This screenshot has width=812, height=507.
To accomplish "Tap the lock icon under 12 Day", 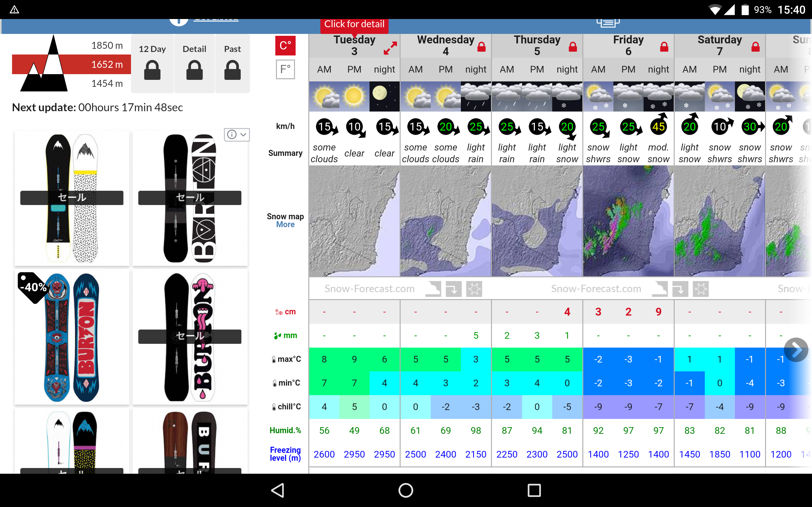I will click(152, 70).
